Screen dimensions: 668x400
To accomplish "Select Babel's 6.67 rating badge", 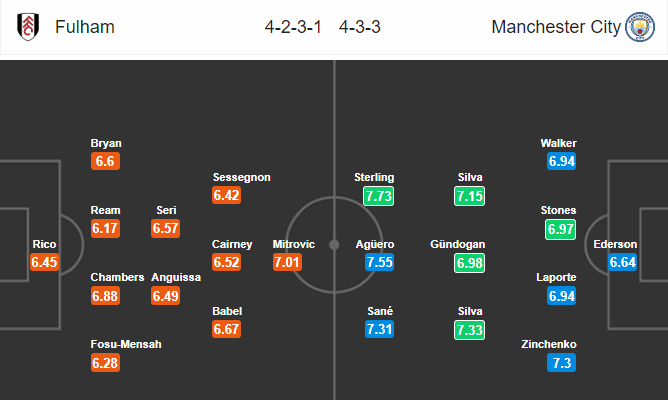I will pyautogui.click(x=227, y=329).
